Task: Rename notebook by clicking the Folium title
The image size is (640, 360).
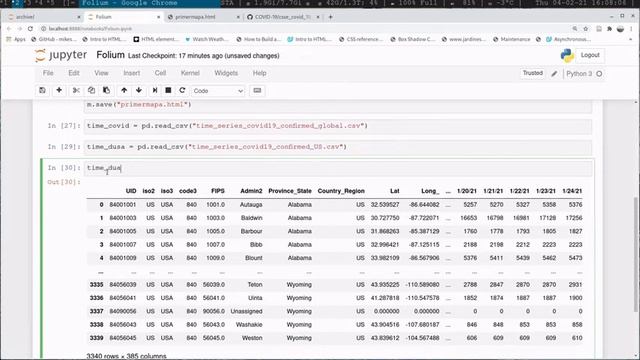Action: pos(111,55)
